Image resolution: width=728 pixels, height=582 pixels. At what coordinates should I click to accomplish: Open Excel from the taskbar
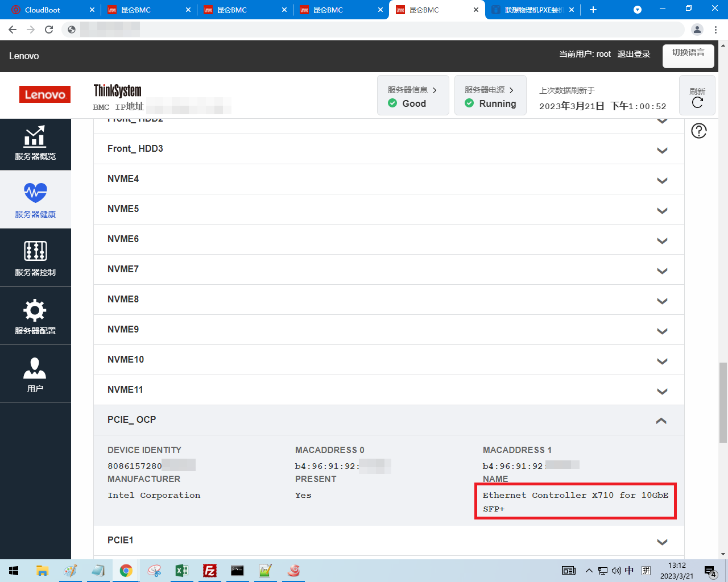182,571
